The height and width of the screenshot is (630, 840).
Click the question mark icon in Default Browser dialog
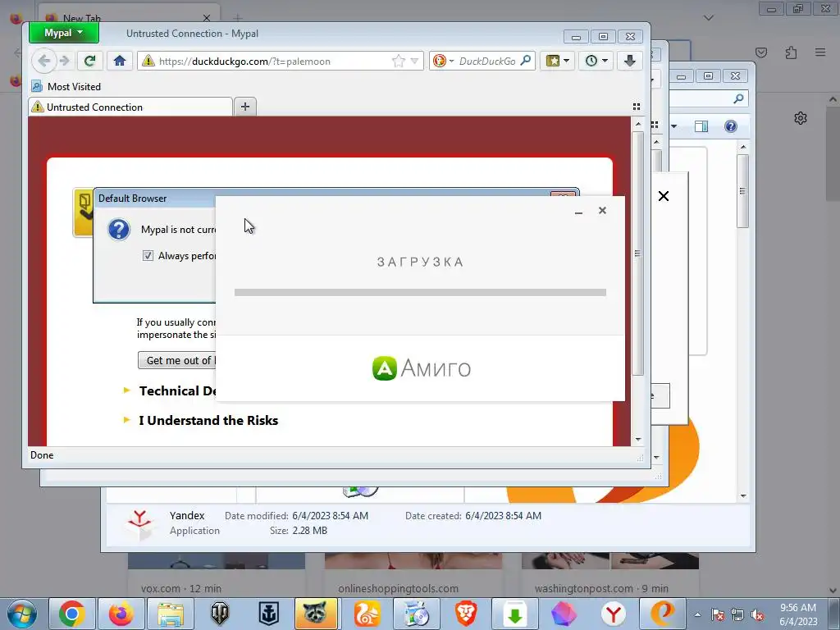pos(119,230)
